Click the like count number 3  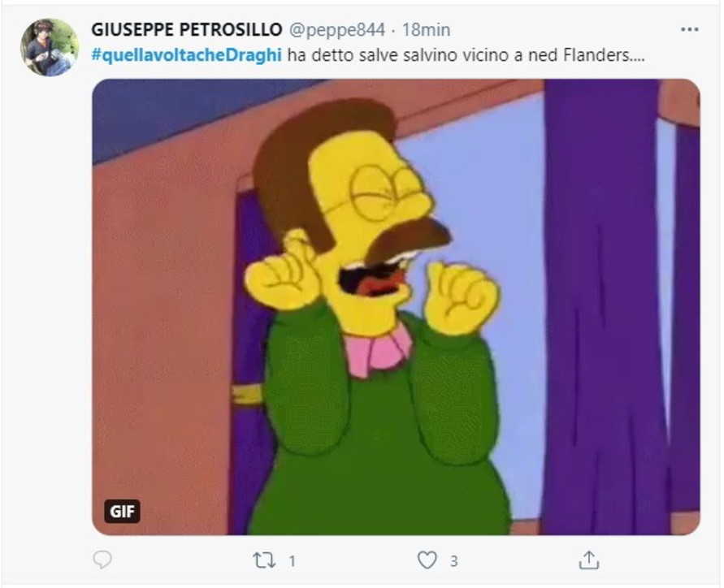454,561
